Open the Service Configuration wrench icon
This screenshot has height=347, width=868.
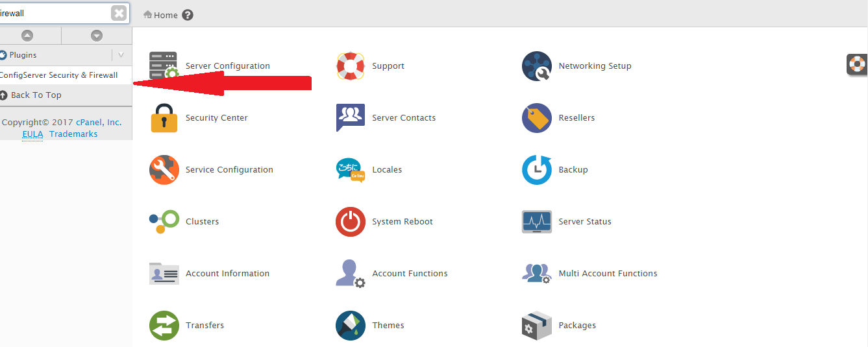pyautogui.click(x=164, y=170)
